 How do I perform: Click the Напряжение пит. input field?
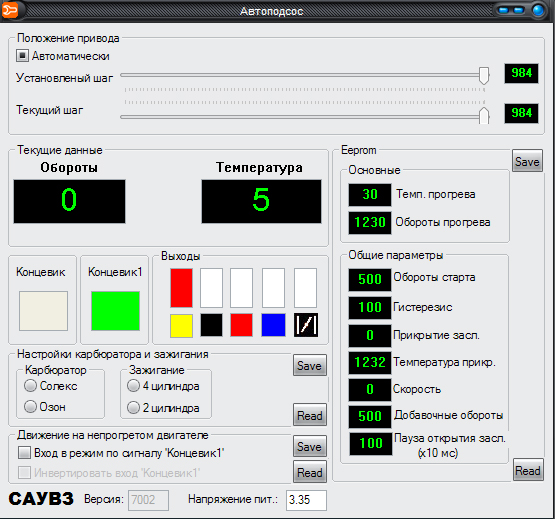tap(306, 500)
